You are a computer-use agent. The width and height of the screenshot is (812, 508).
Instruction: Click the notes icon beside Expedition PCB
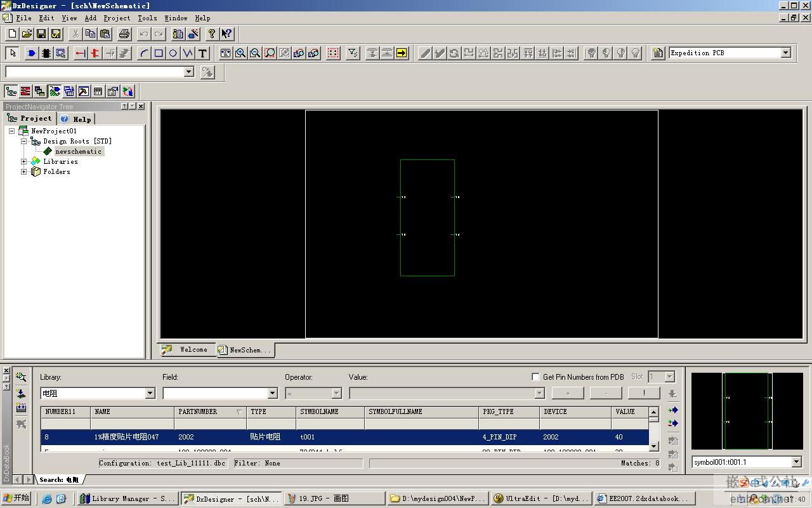658,53
